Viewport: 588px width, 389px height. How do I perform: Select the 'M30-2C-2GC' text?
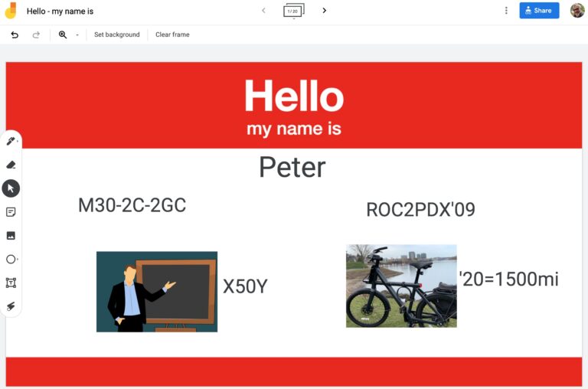pyautogui.click(x=132, y=205)
